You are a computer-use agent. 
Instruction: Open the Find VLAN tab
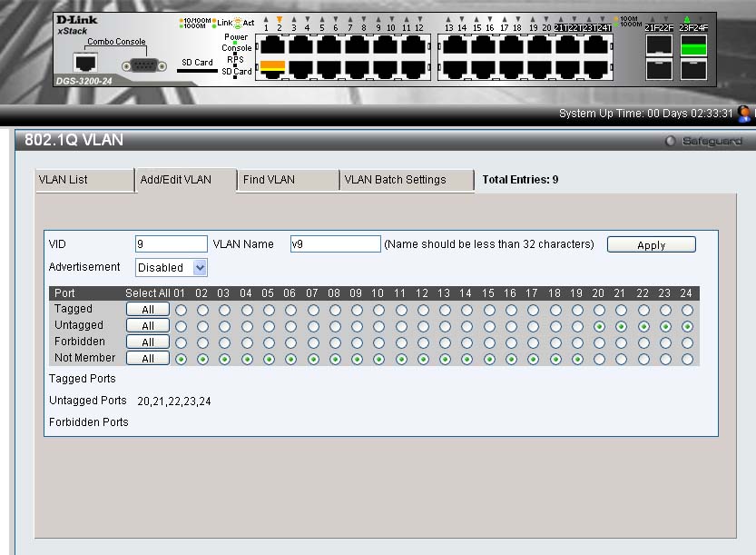(x=288, y=180)
